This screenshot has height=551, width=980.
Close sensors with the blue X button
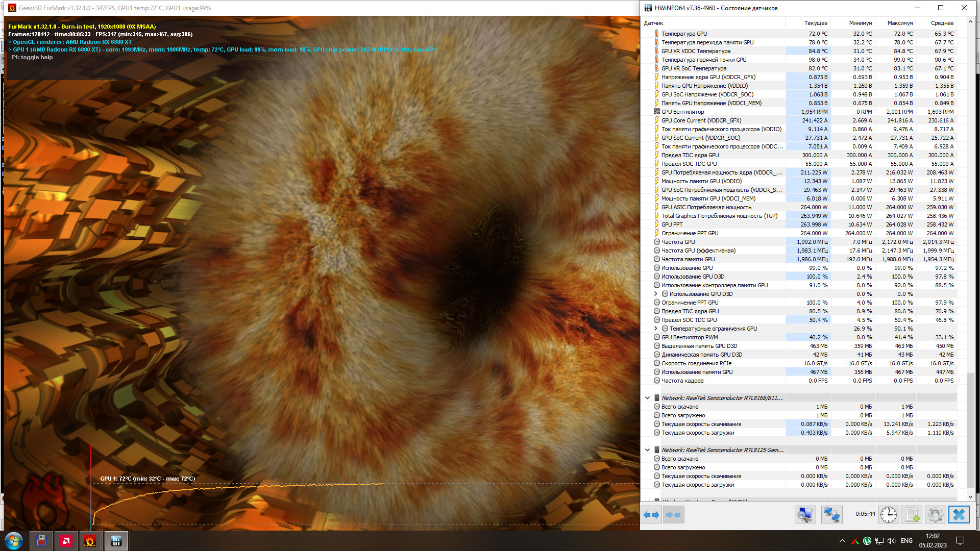959,515
